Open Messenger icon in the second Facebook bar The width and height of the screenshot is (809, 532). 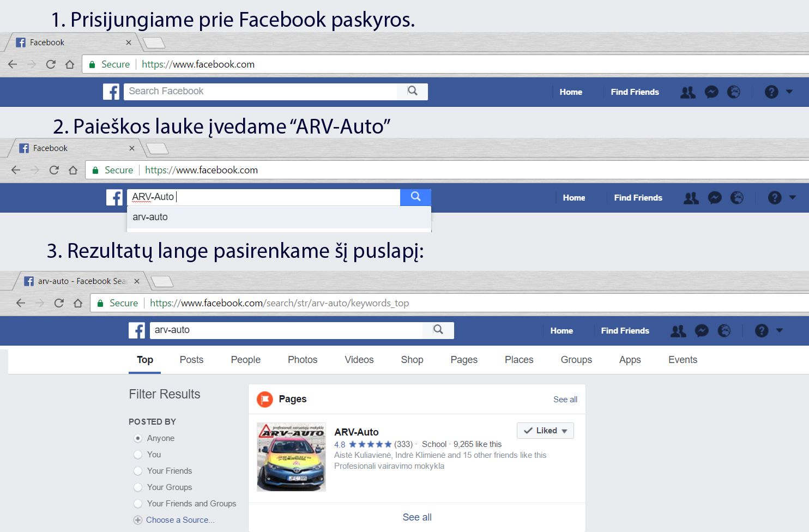715,198
